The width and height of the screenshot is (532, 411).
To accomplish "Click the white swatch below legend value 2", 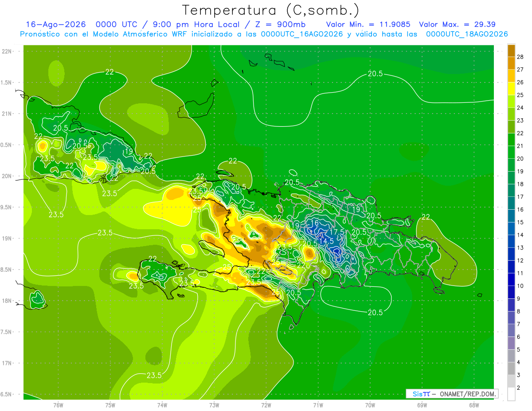I will pos(511,394).
